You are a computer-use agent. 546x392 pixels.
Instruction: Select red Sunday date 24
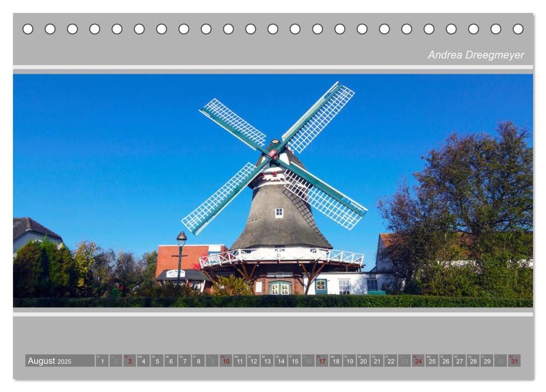(x=418, y=360)
